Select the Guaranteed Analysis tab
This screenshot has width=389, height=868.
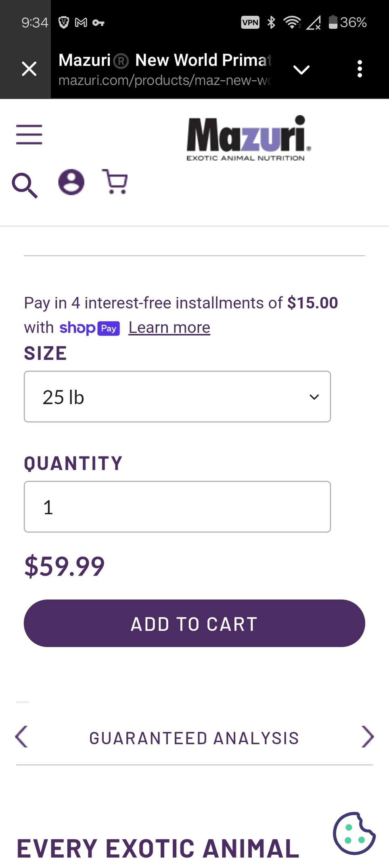tap(194, 738)
